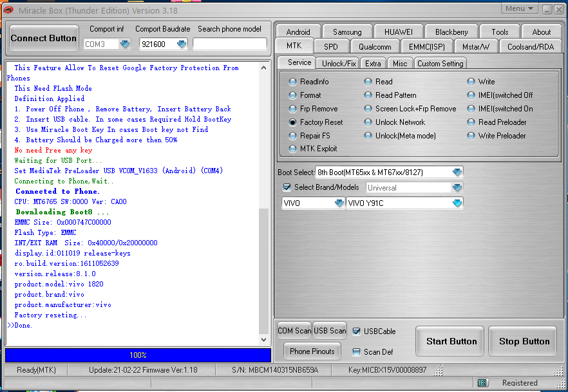The image size is (568, 392).
Task: Expand the VIVO brand dropdown
Action: (x=339, y=203)
